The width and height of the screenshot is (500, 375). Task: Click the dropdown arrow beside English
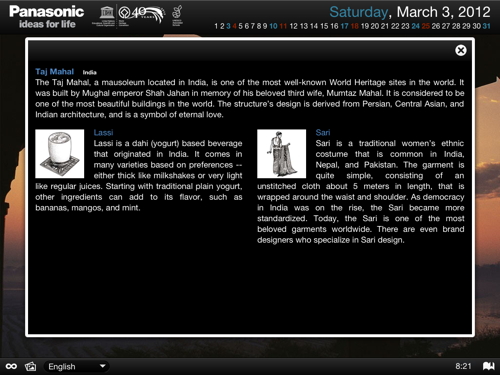[x=103, y=366]
